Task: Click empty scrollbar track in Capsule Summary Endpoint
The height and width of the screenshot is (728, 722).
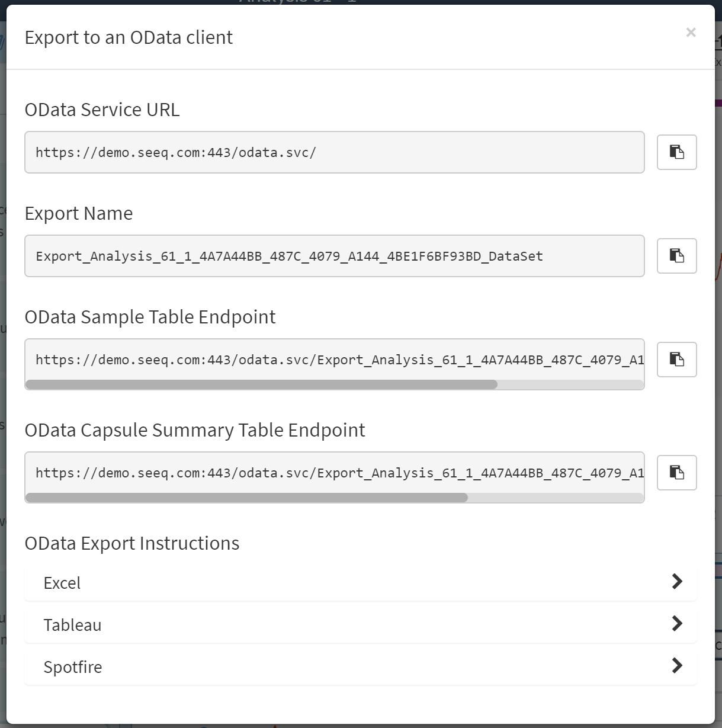Action: click(x=555, y=498)
